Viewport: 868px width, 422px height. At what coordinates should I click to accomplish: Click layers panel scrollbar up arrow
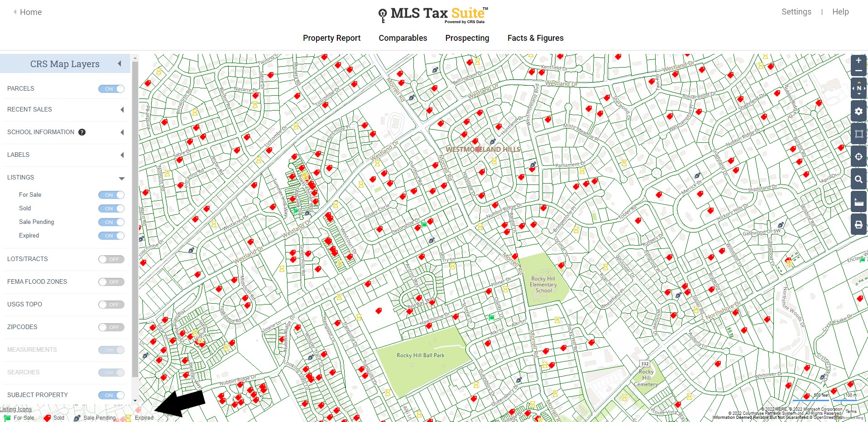(x=135, y=58)
